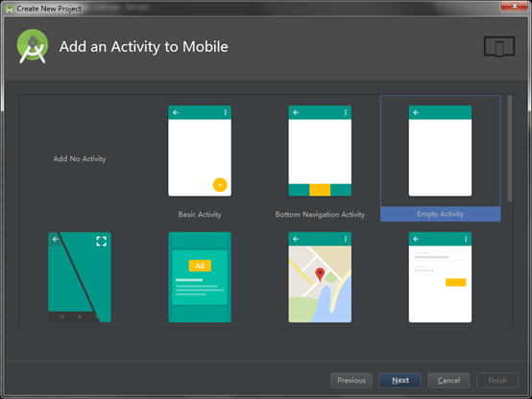532x399 pixels.
Task: Click the disabled Finish button
Action: 497,381
